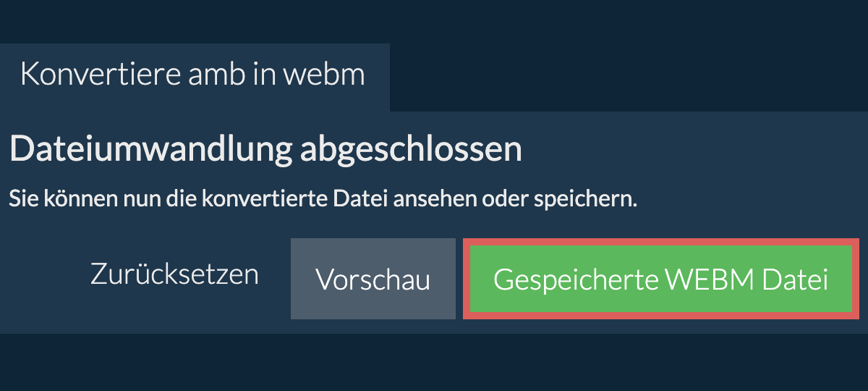Click the Sie können nun status message
This screenshot has width=868, height=391.
click(323, 199)
